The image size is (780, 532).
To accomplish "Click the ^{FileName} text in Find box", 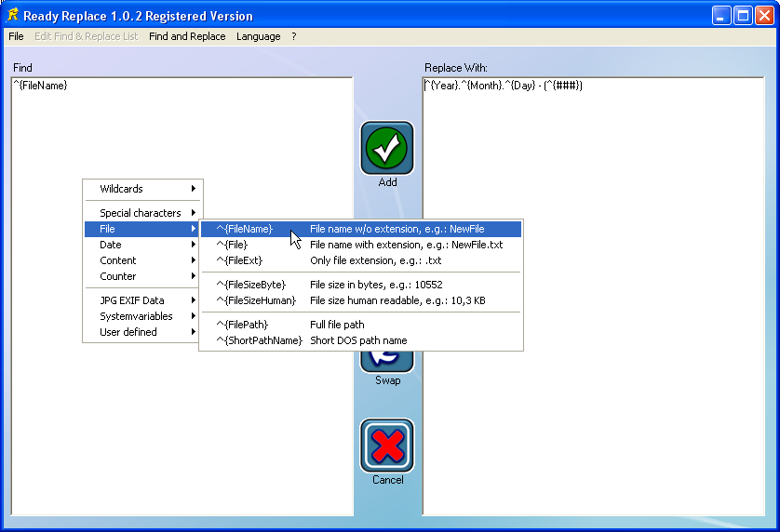I will (40, 86).
